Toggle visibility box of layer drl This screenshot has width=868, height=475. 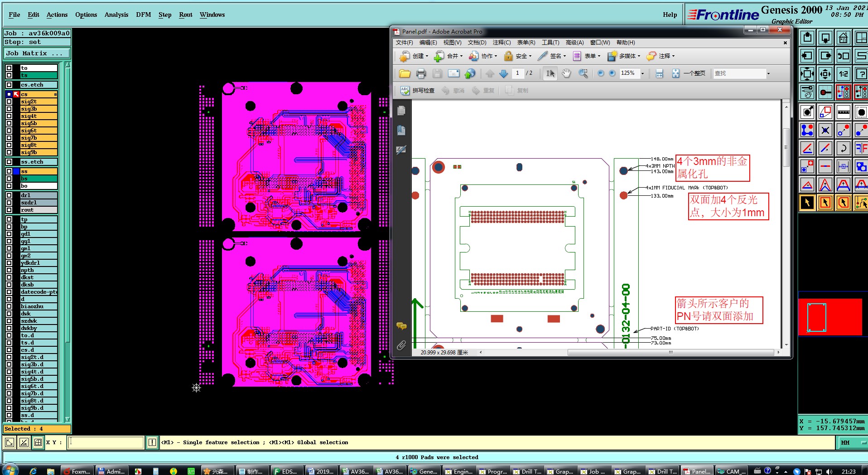click(x=9, y=195)
